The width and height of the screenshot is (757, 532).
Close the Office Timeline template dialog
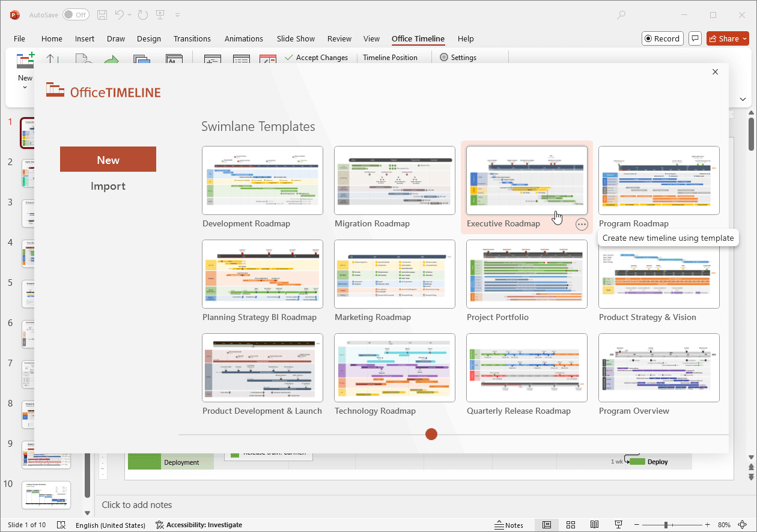[x=715, y=72]
